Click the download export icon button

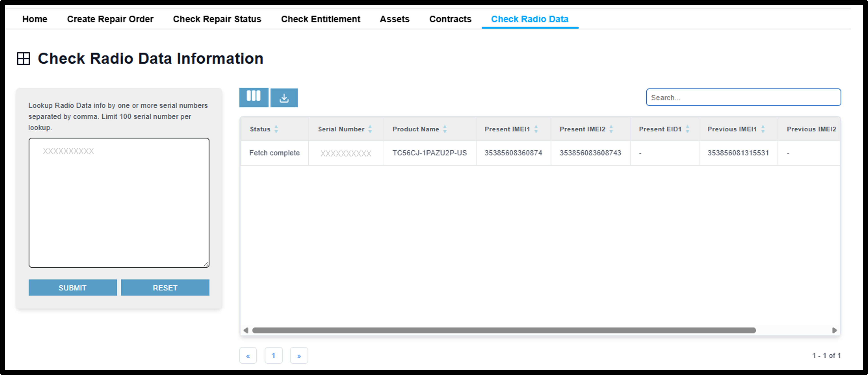pos(284,98)
